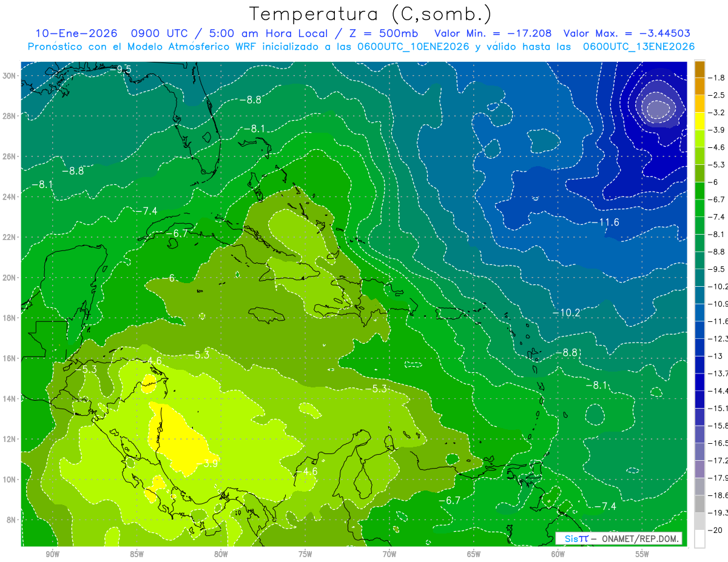Click the 90W longitude axis label

[52, 554]
